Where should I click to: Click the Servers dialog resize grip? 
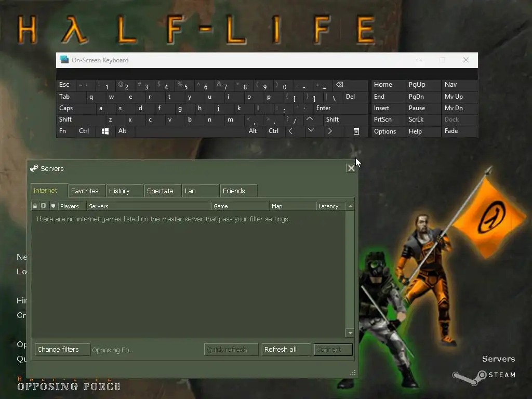(353, 373)
